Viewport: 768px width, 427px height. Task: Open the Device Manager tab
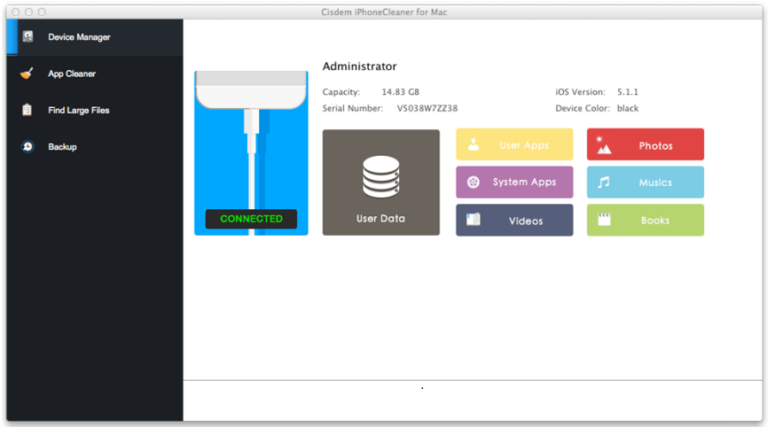(x=80, y=37)
